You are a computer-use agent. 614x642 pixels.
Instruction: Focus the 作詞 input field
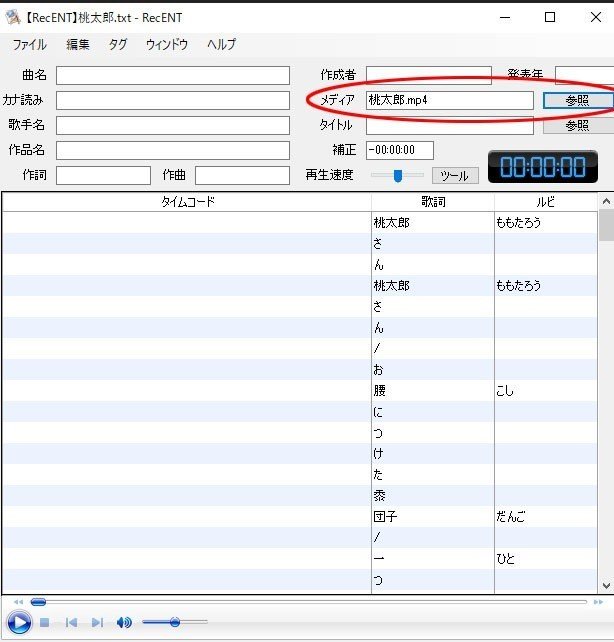[x=103, y=176]
